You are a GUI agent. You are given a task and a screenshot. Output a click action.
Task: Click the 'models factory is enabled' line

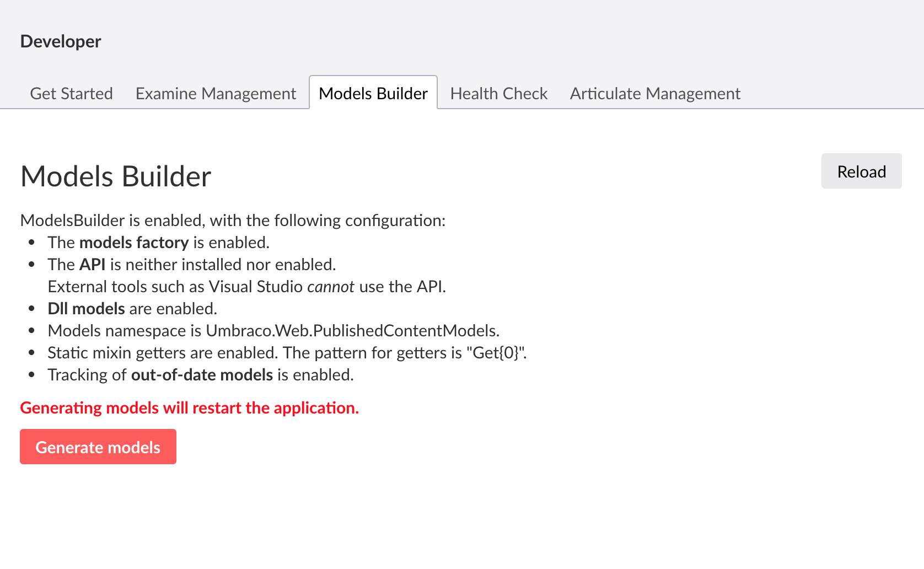(x=159, y=243)
